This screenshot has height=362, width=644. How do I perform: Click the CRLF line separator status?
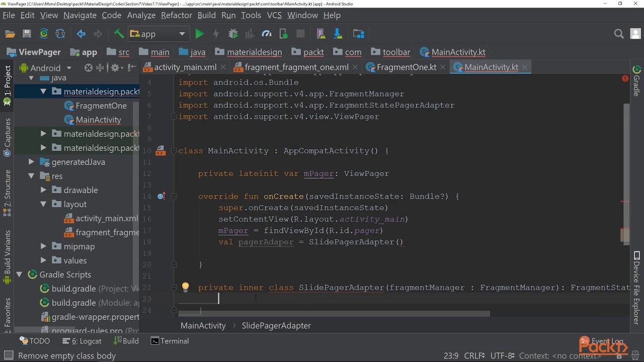pyautogui.click(x=474, y=355)
